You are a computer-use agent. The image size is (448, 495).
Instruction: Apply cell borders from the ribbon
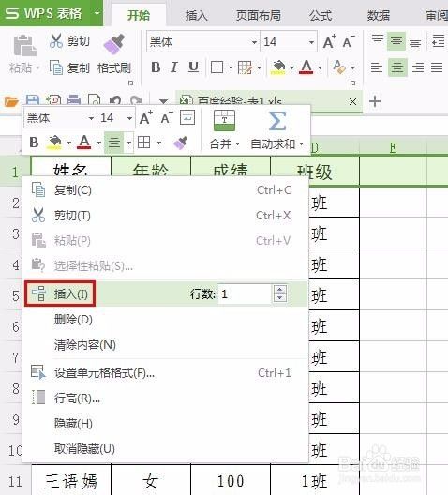[217, 67]
